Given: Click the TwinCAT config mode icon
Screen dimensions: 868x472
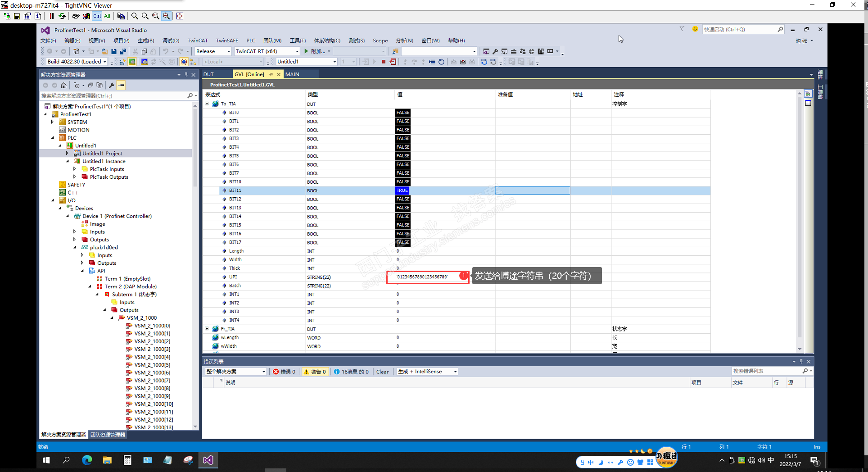Looking at the screenshot, I should point(144,62).
